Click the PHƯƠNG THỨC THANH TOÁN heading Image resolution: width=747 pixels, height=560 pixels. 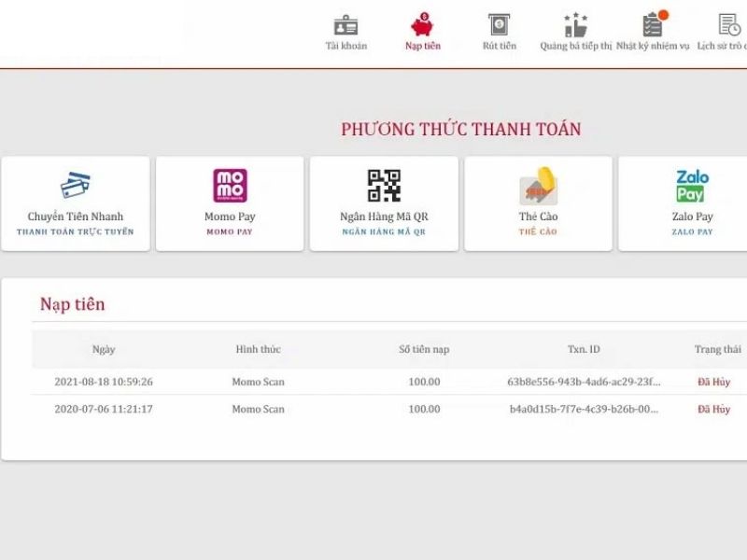[460, 129]
